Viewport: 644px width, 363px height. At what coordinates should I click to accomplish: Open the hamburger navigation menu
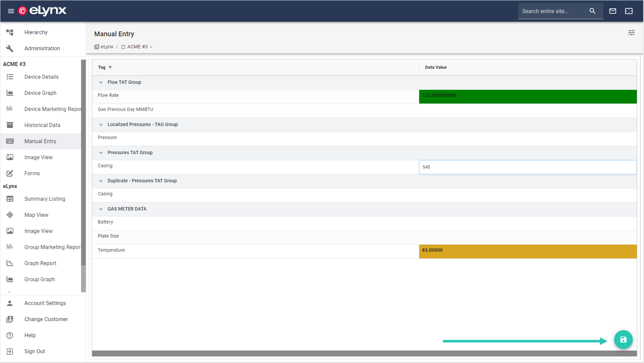point(11,11)
